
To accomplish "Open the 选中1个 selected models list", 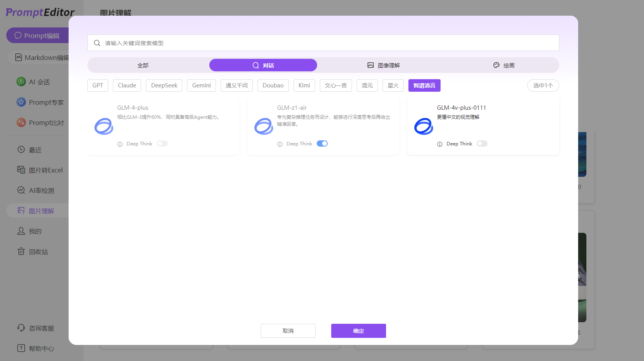I will [543, 85].
